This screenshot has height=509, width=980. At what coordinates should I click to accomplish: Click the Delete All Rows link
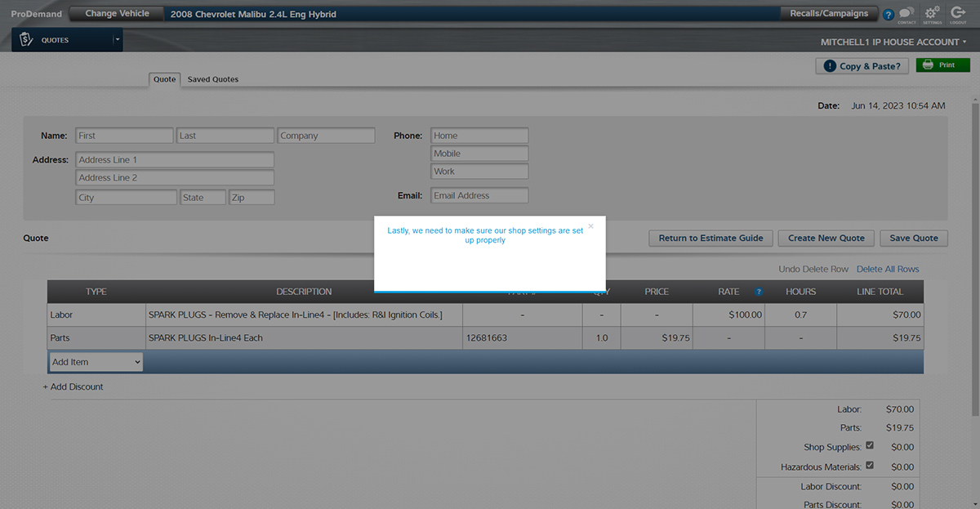[x=888, y=269]
